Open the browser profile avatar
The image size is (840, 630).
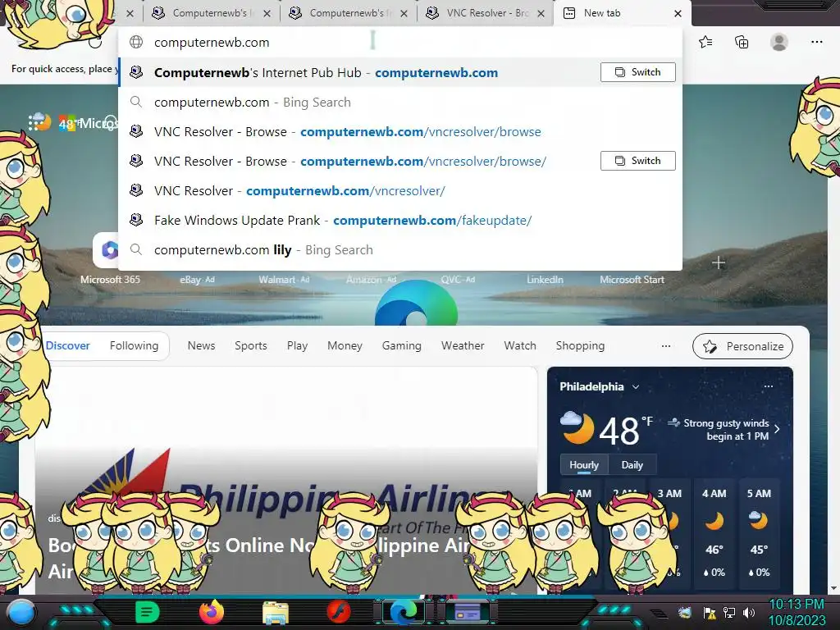pos(779,42)
